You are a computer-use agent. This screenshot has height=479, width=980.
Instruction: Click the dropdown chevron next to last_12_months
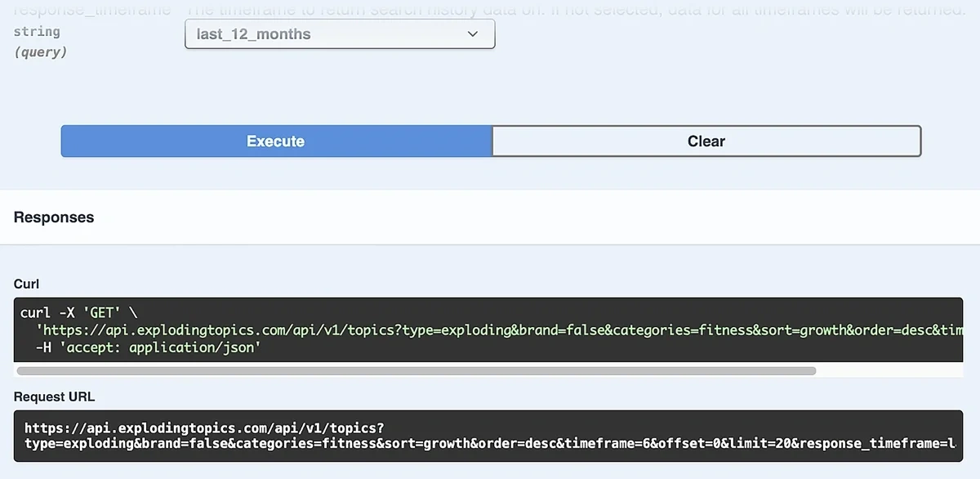pyautogui.click(x=472, y=34)
